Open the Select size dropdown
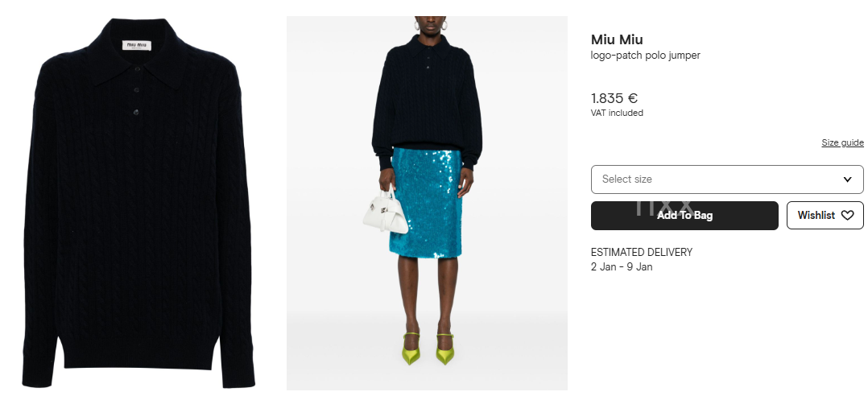The height and width of the screenshot is (396, 868). point(727,179)
